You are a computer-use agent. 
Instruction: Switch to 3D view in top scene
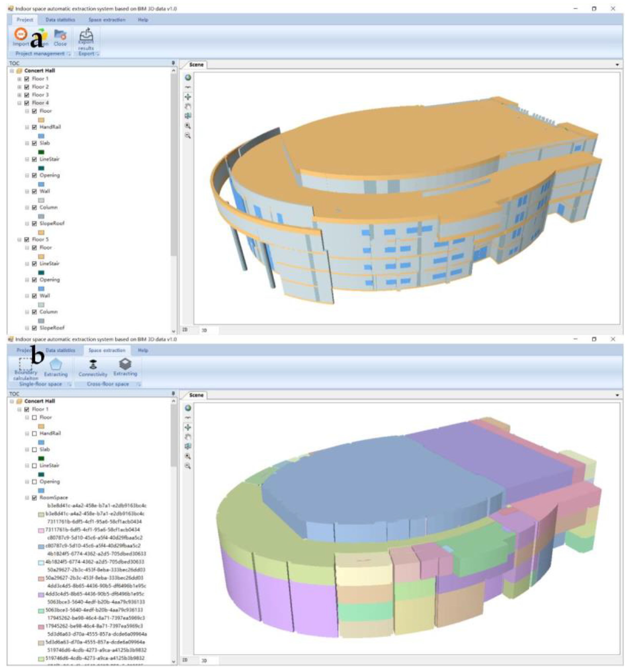click(204, 330)
